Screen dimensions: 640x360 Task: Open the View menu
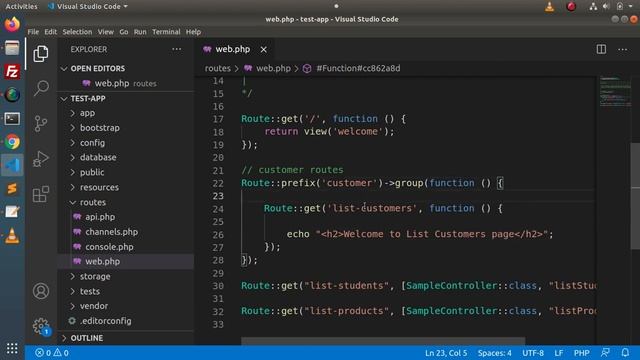click(105, 32)
